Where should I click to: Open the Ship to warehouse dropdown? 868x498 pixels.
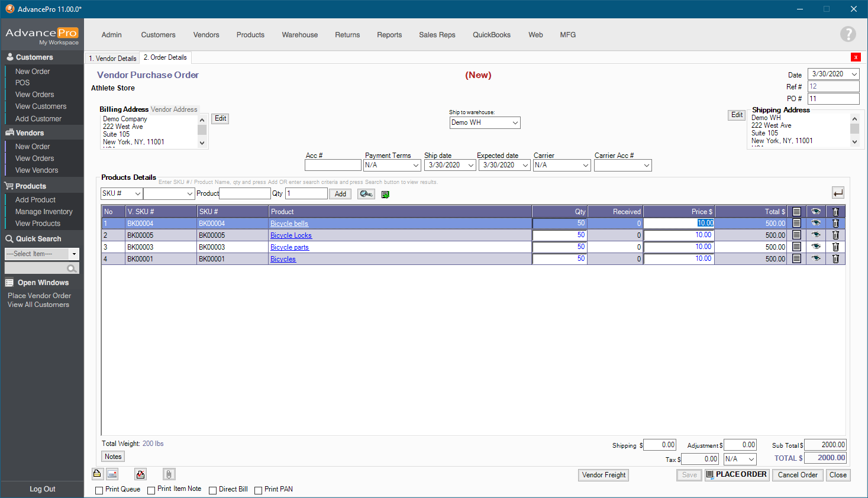pos(515,123)
